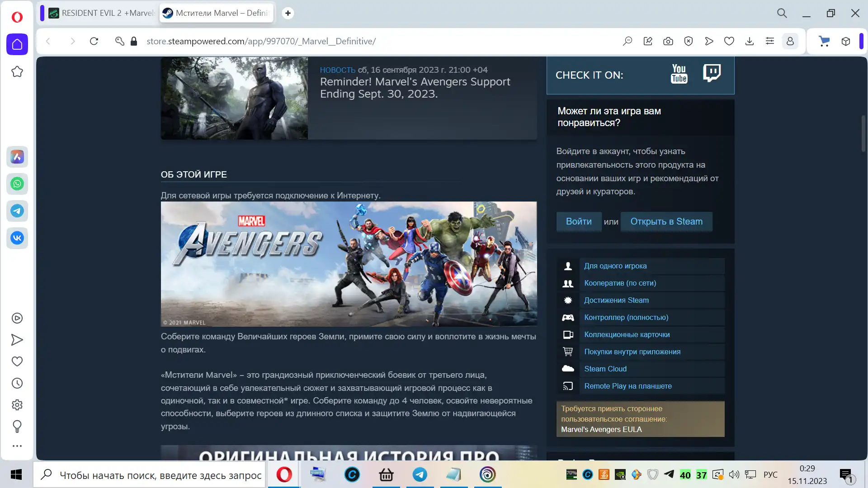This screenshot has width=868, height=488.
Task: Go to the Opera start page home icon
Action: (x=17, y=44)
